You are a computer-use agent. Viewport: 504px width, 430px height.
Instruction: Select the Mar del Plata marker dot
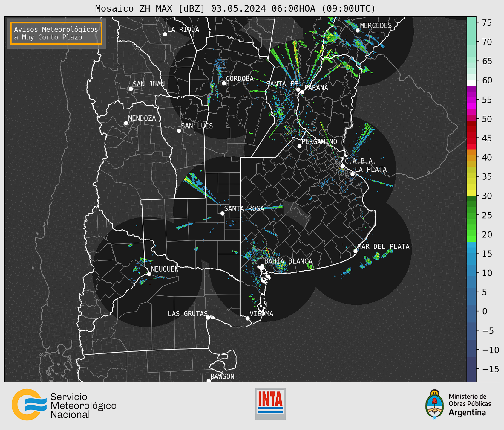[355, 251]
